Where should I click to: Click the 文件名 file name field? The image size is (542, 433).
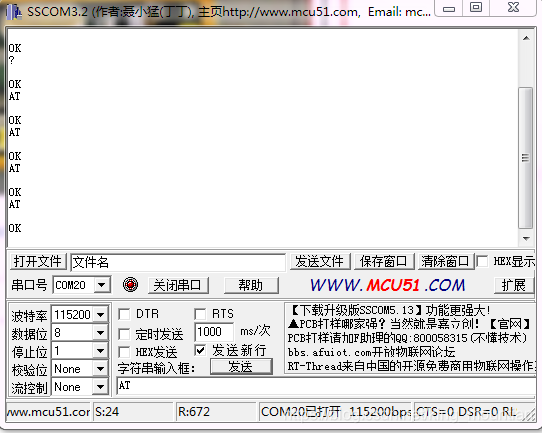click(x=178, y=262)
